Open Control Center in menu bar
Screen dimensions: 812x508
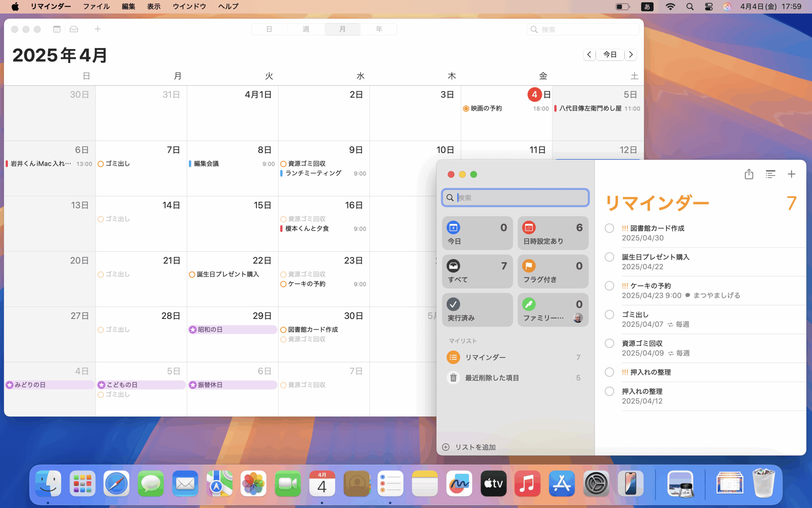click(709, 7)
